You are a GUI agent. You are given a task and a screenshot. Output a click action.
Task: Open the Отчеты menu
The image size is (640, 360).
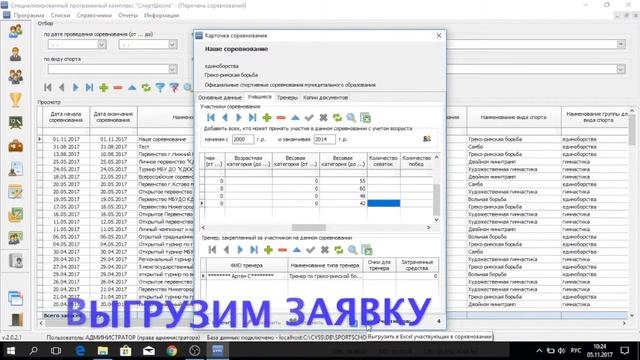pyautogui.click(x=128, y=15)
